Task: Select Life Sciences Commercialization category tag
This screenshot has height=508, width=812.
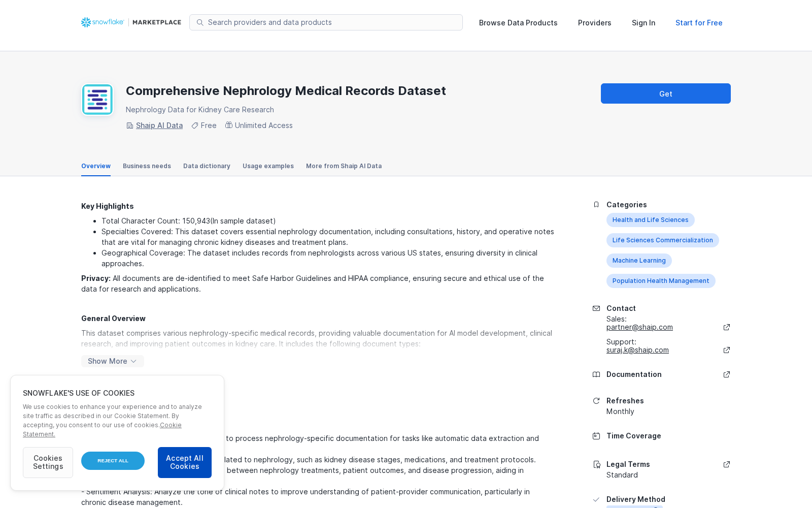Action: (x=663, y=240)
